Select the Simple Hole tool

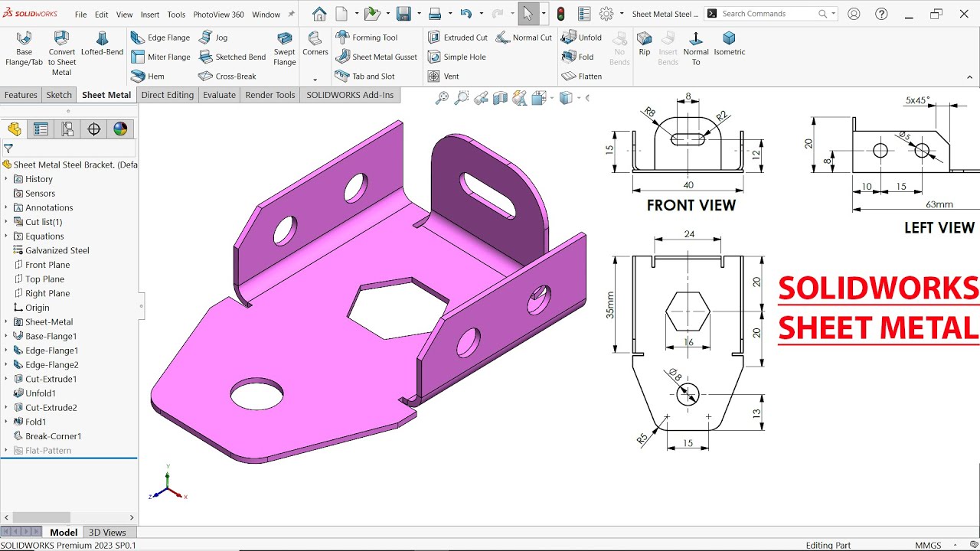click(456, 57)
